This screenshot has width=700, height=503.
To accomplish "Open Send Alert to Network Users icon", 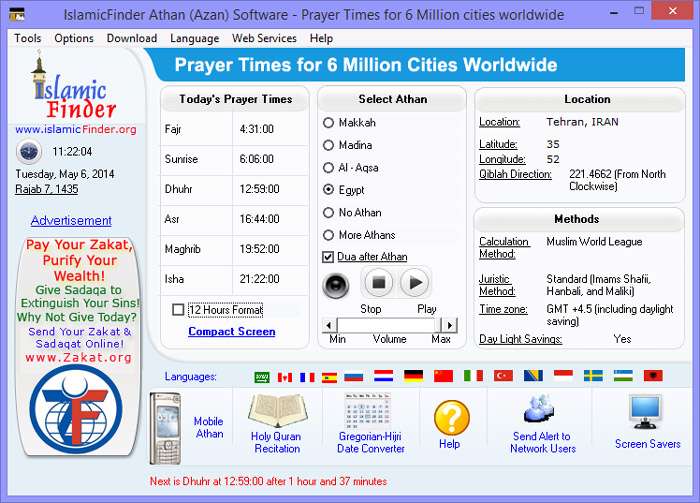I will point(541,410).
